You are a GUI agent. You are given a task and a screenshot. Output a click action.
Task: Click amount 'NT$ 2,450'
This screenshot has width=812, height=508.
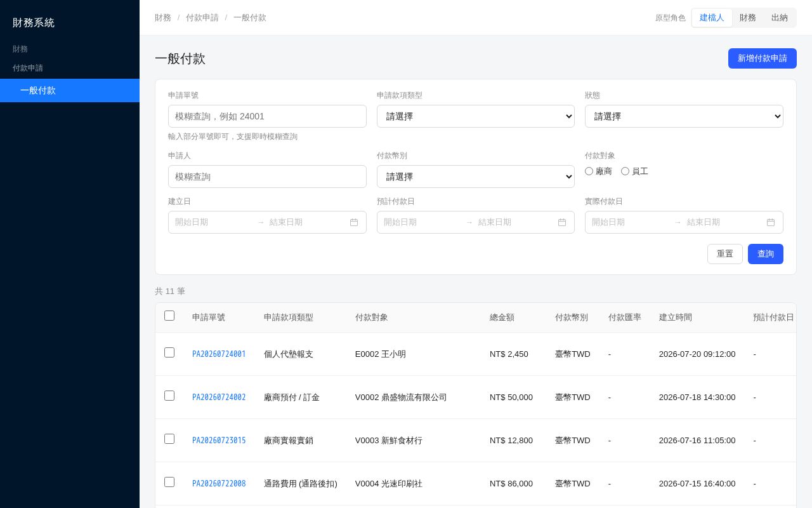pos(509,354)
